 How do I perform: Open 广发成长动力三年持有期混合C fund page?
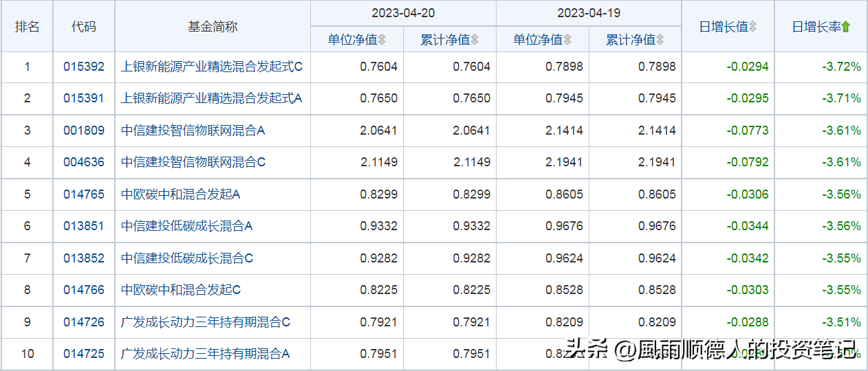pos(206,322)
